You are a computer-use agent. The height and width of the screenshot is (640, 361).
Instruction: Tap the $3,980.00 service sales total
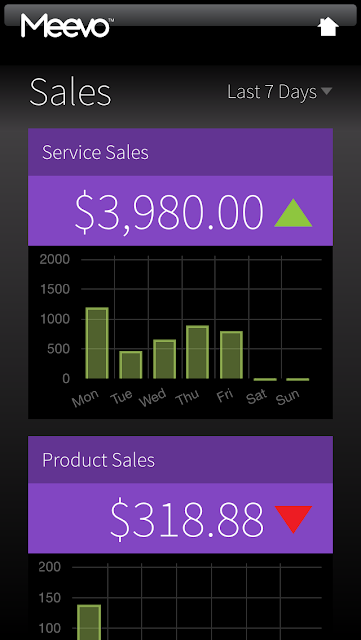point(169,212)
